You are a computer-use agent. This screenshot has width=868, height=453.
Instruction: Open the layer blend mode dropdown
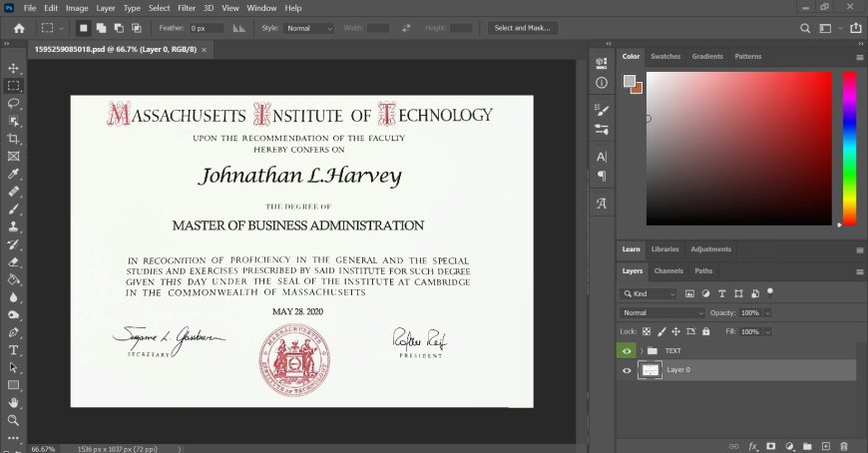tap(661, 313)
